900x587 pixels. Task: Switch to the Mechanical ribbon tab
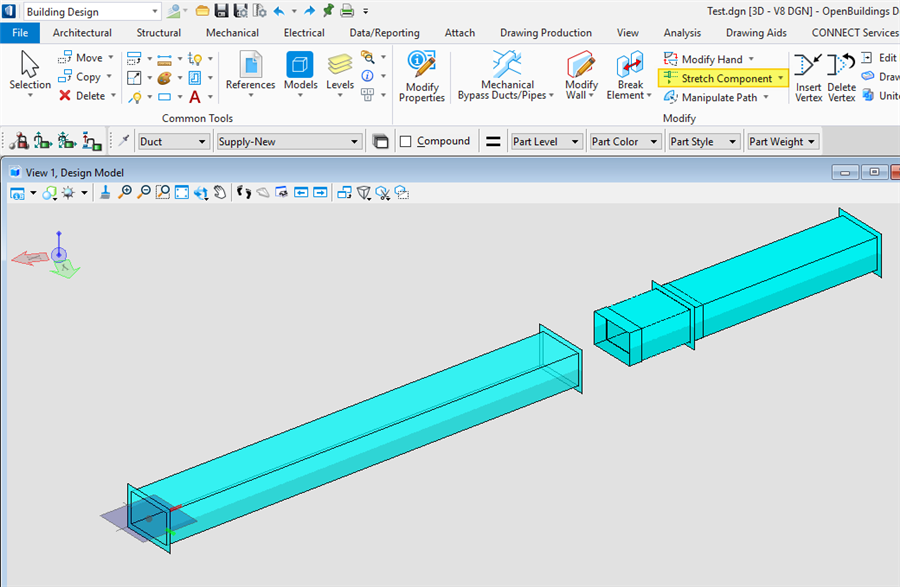(x=232, y=33)
